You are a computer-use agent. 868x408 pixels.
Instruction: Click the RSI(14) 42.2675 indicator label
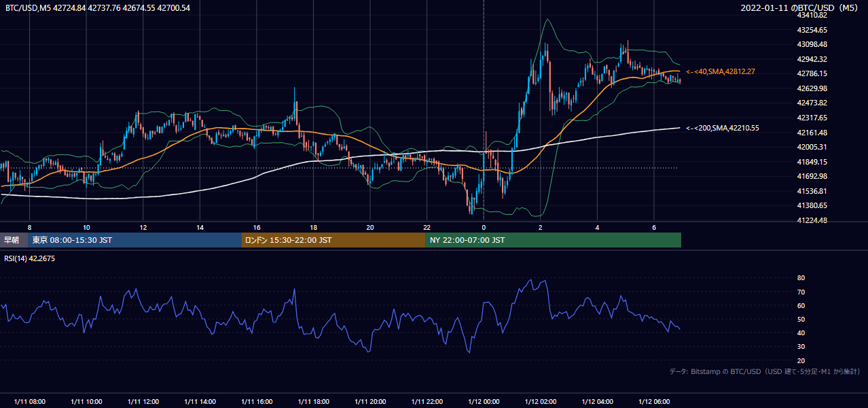(x=30, y=258)
